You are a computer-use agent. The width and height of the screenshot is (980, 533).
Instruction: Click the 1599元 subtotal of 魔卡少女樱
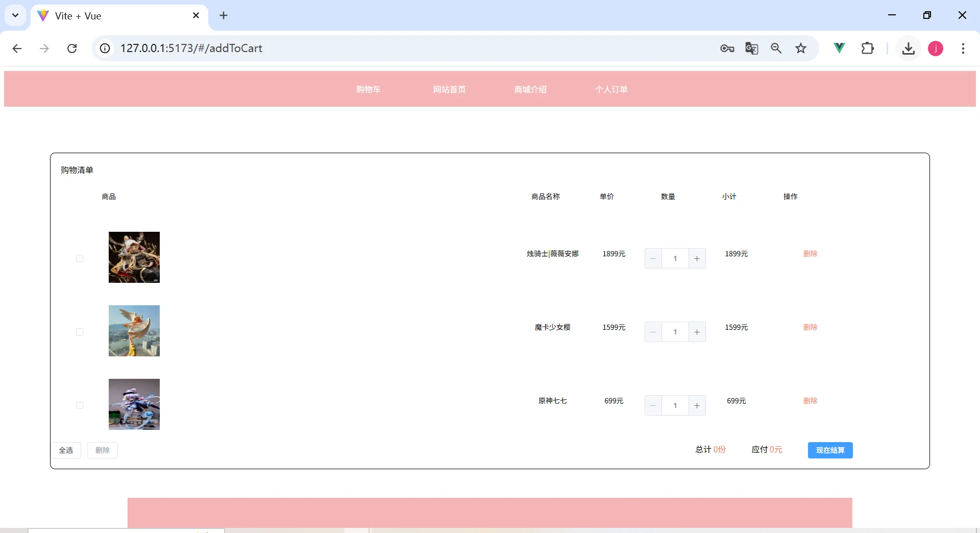pyautogui.click(x=737, y=327)
